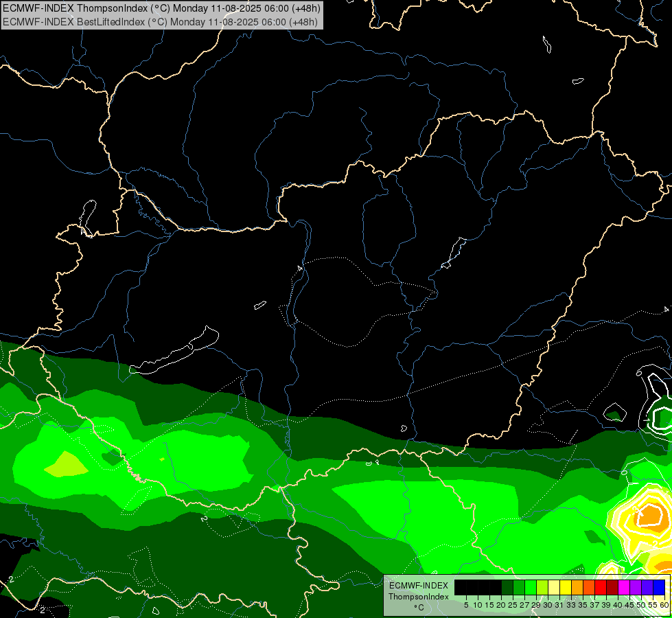Select the orange 33-35 legend swatch
Image resolution: width=672 pixels, height=618 pixels.
(x=577, y=587)
